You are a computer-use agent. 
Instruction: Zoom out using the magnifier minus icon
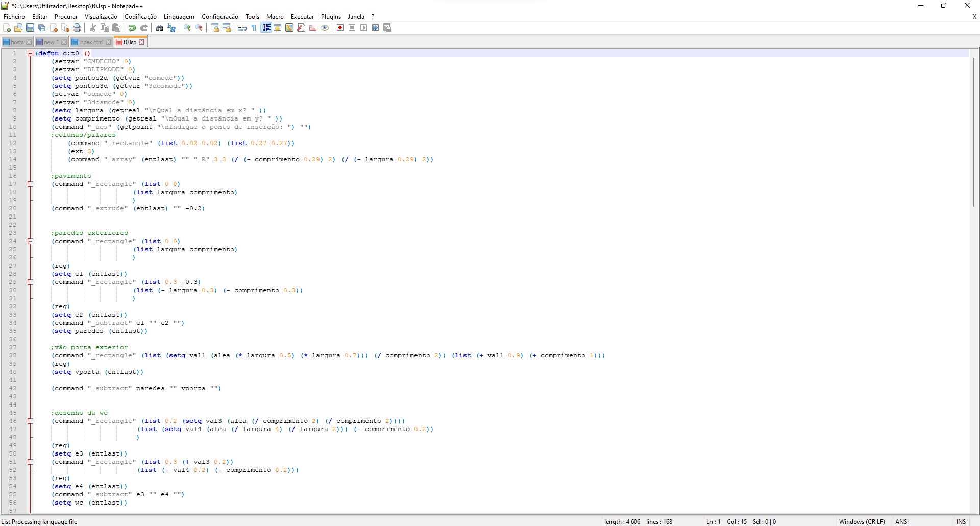pos(199,28)
